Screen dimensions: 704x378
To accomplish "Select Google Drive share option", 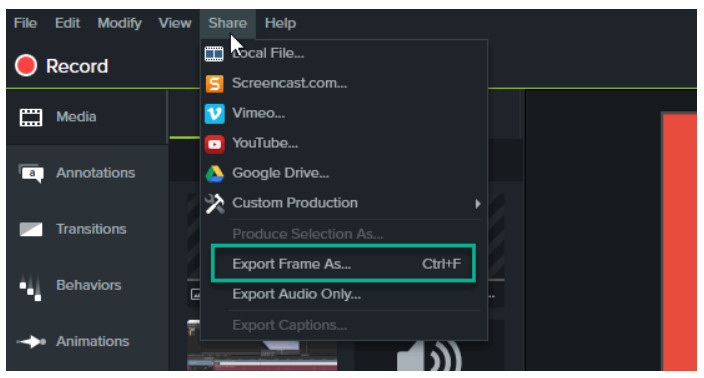I will pyautogui.click(x=343, y=173).
